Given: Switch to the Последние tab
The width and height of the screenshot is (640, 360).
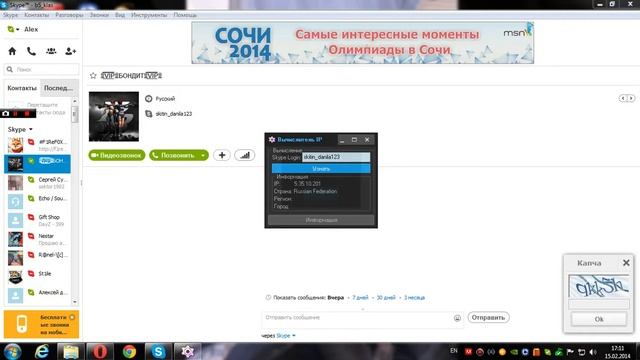Looking at the screenshot, I should click(x=58, y=88).
